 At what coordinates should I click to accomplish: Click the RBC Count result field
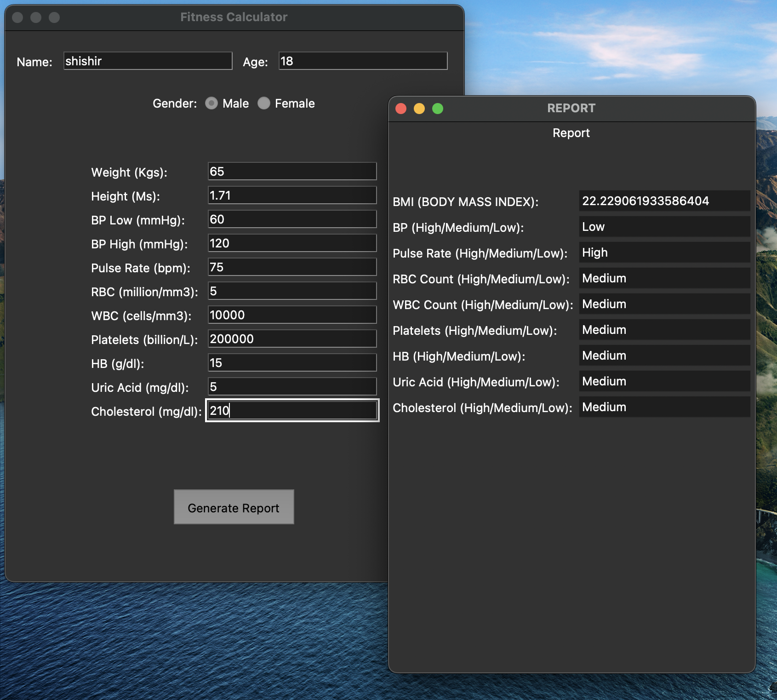tap(665, 278)
